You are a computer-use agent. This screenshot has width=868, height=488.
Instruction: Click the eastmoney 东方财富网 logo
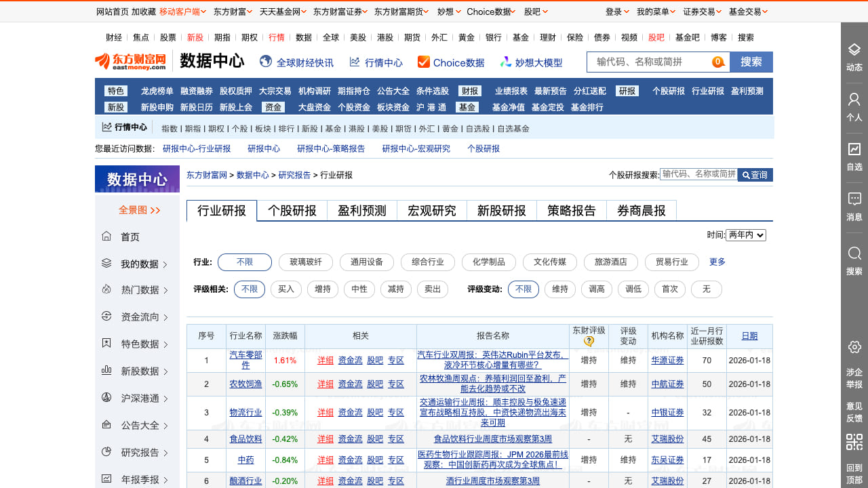tap(130, 62)
